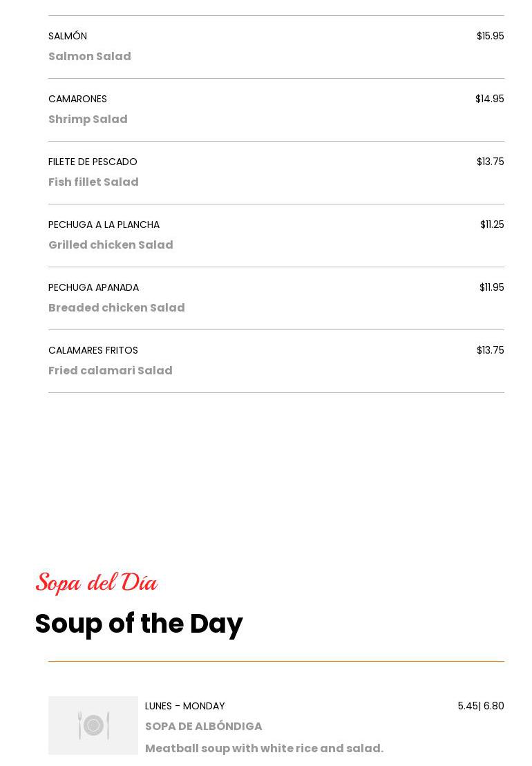
Task: Click the $15.95 salmon price
Action: [490, 36]
